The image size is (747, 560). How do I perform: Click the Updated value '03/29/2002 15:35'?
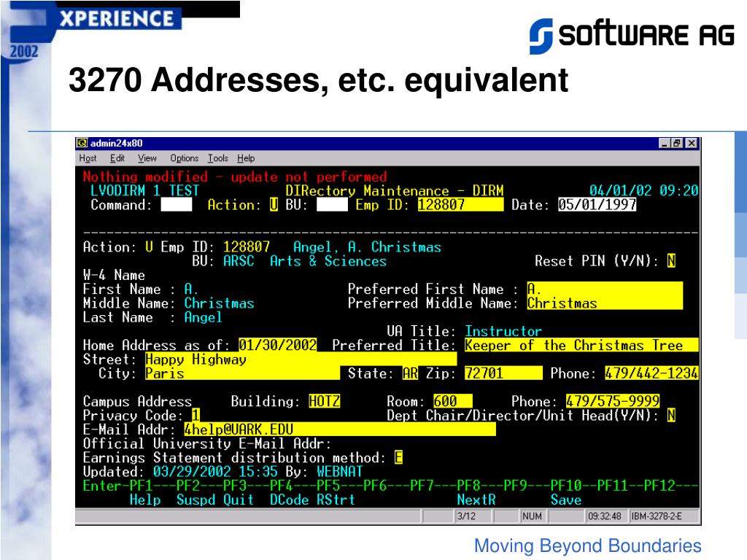click(x=215, y=472)
